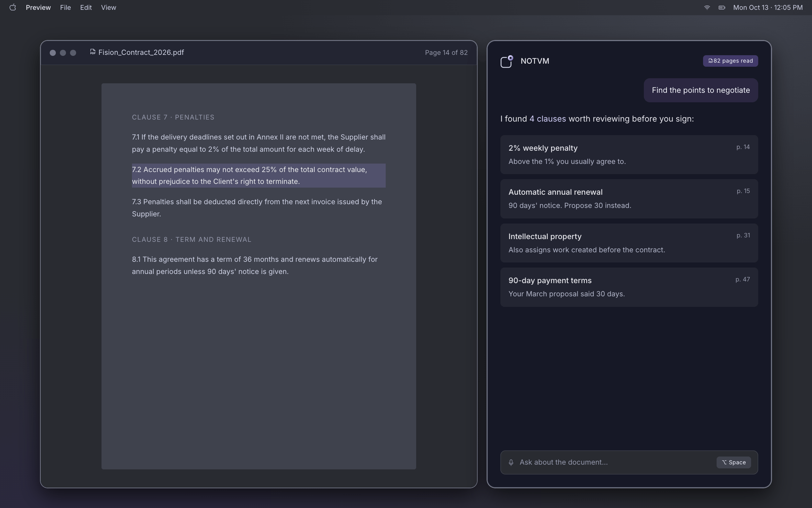Jump to p. 47 reference

pos(743,279)
